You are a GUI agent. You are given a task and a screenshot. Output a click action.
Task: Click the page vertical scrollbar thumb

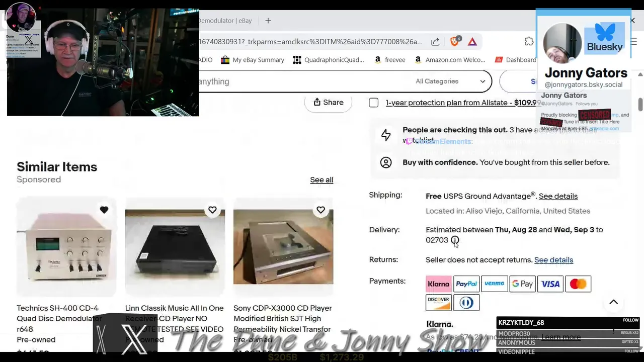coord(640,105)
